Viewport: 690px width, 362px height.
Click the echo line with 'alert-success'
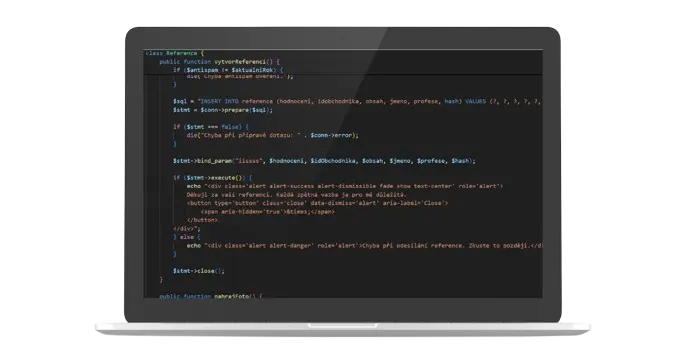pyautogui.click(x=345, y=186)
